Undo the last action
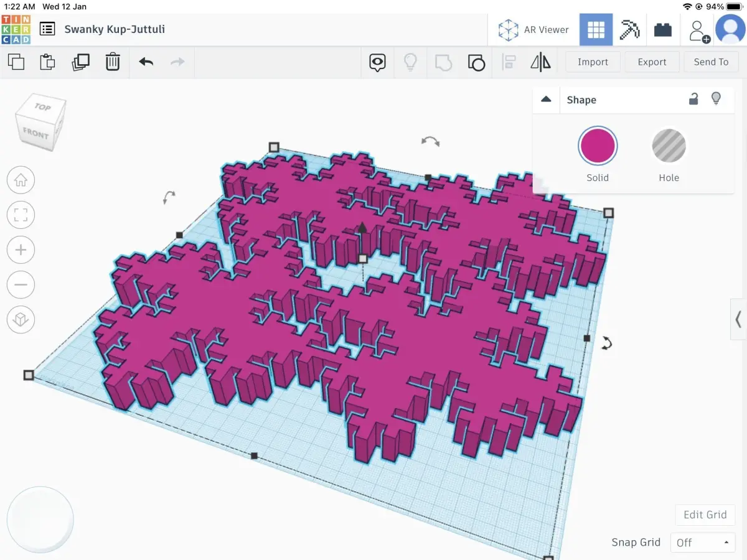747x560 pixels. [146, 62]
